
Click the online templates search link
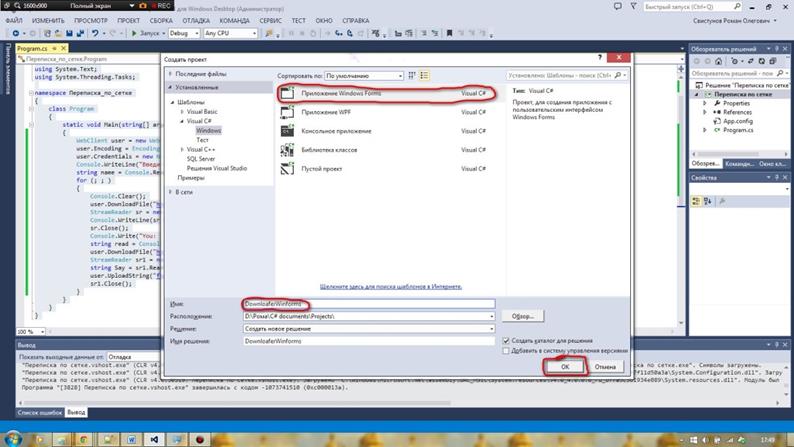[x=390, y=287]
